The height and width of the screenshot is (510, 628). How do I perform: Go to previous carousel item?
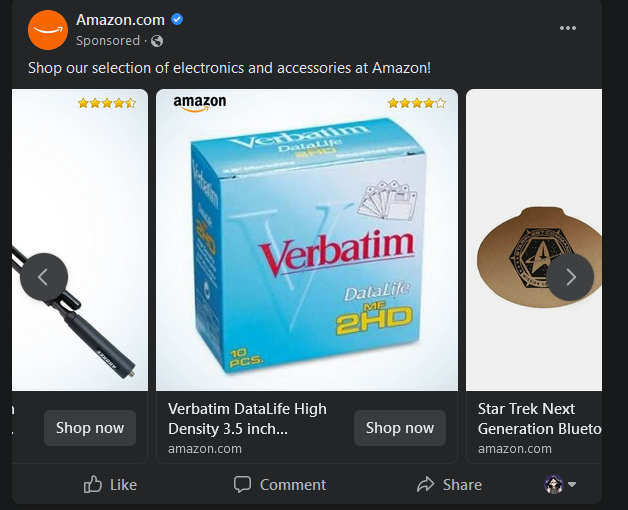click(44, 277)
